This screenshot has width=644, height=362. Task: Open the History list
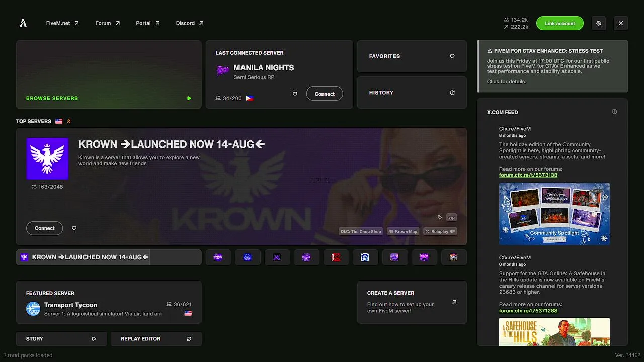pyautogui.click(x=412, y=93)
